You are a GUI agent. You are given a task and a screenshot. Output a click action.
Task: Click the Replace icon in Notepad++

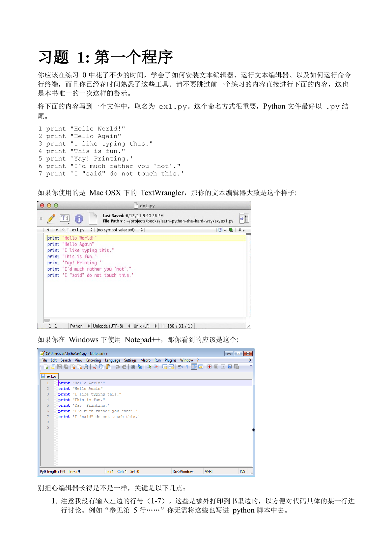point(140,366)
